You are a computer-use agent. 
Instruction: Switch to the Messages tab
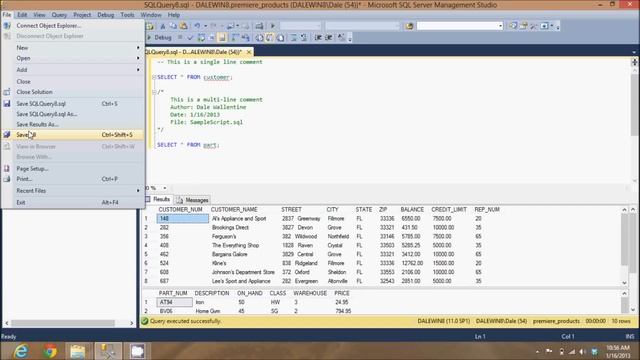pos(193,200)
